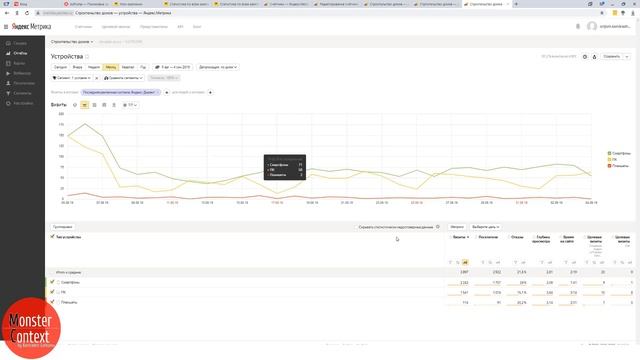640x360 pixels.
Task: Add a visit condition with the first plus button
Action: [x=167, y=93]
